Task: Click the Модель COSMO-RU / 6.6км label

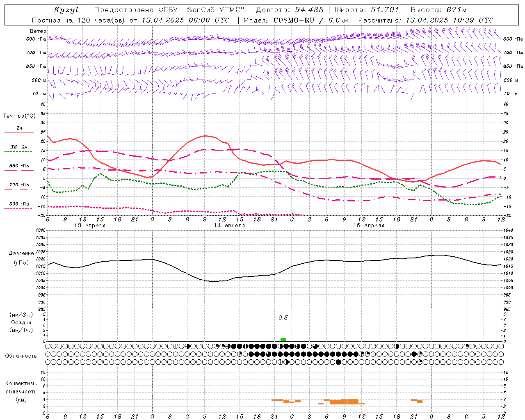Action: click(x=296, y=20)
